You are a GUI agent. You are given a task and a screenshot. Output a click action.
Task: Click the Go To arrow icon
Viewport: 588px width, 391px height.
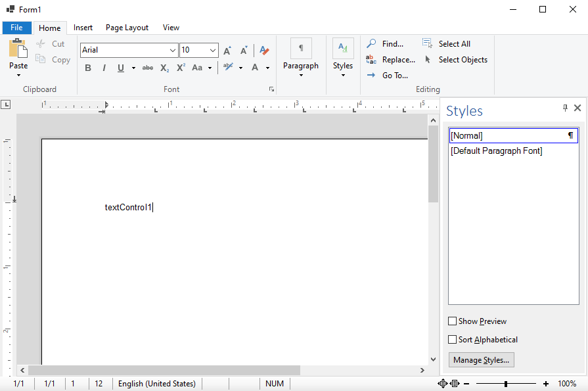371,75
